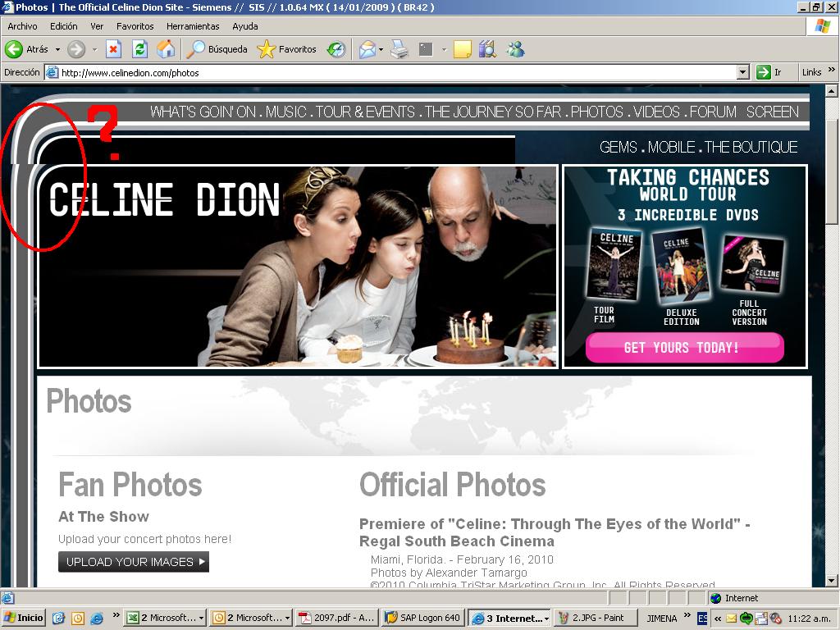This screenshot has height=630, width=840.
Task: Expand the Edit icon dropdown arrow
Action: click(444, 49)
